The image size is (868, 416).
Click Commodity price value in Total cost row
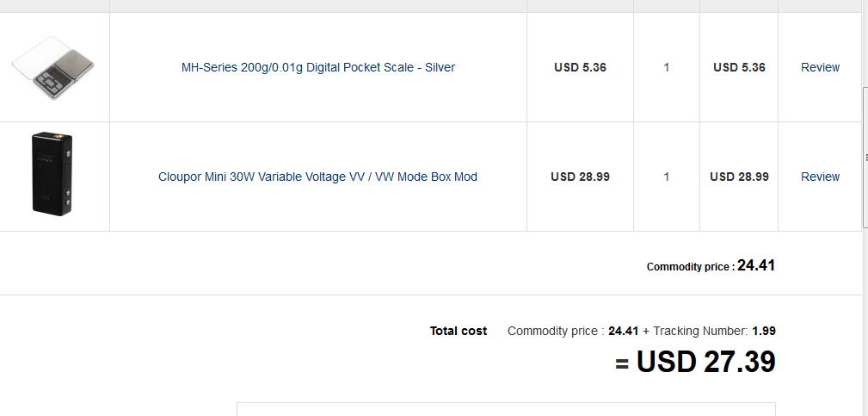[x=623, y=331]
